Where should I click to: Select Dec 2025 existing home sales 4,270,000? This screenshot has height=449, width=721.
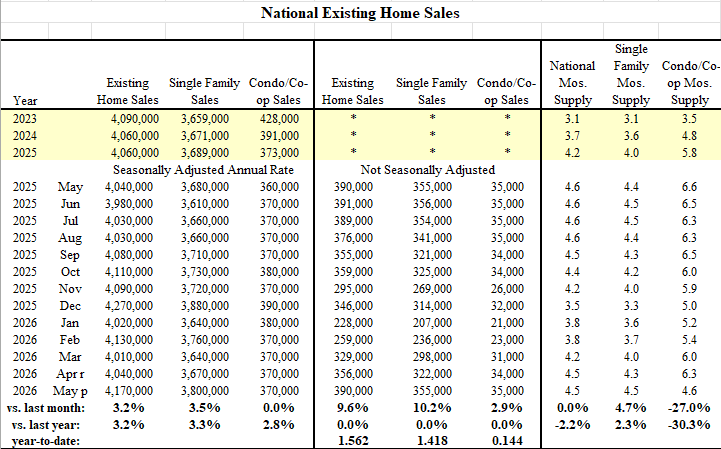129,306
